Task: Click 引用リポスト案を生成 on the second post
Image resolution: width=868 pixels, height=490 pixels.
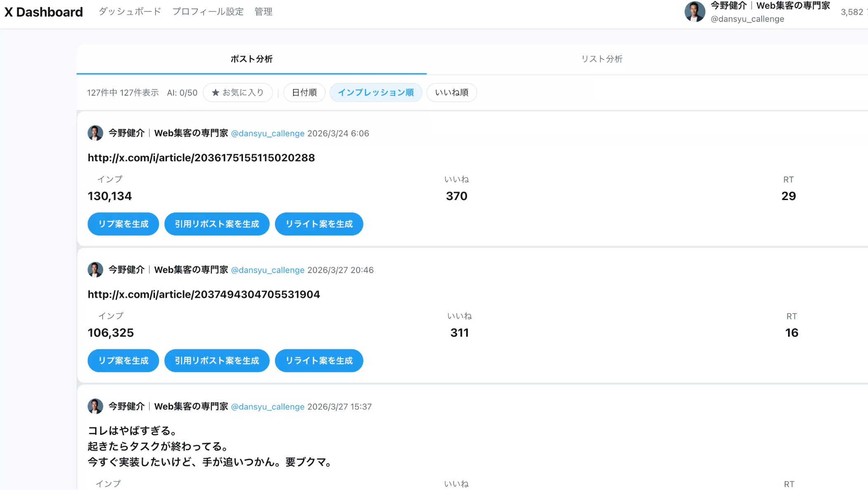Action: [x=217, y=360]
